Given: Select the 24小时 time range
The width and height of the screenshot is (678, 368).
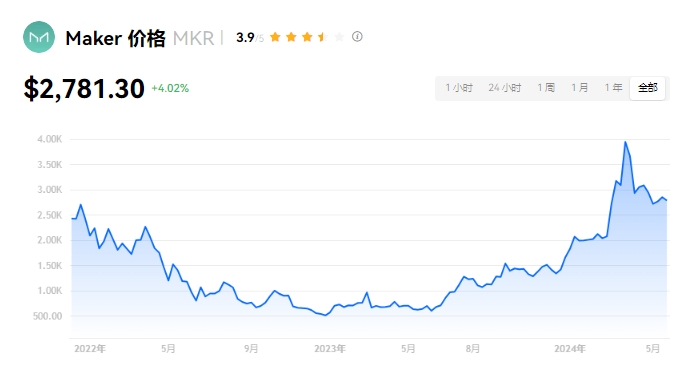Looking at the screenshot, I should pos(505,88).
